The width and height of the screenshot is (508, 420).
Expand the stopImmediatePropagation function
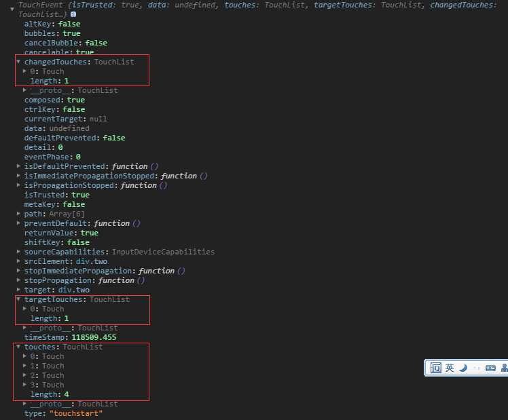tap(18, 271)
